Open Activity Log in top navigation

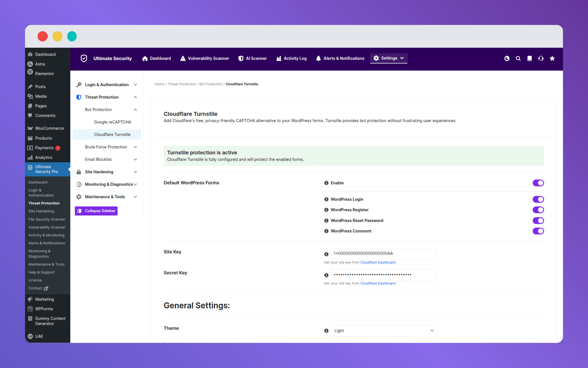click(x=291, y=58)
